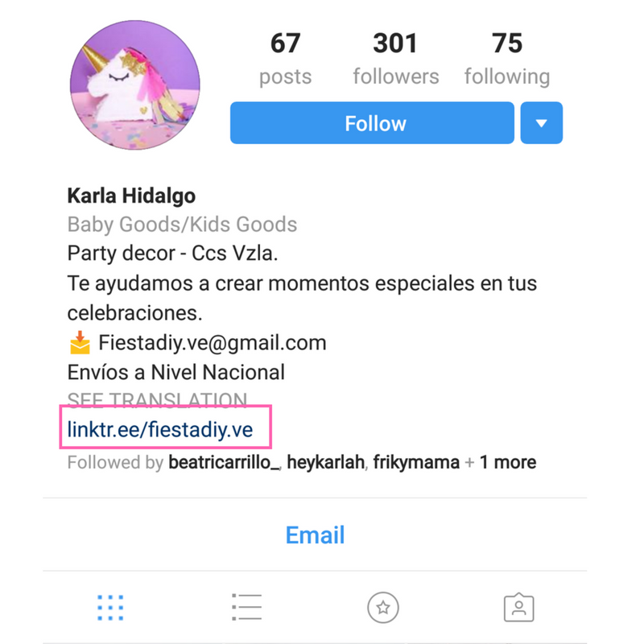The width and height of the screenshot is (644, 644).
Task: View the 301 followers list
Action: [395, 60]
